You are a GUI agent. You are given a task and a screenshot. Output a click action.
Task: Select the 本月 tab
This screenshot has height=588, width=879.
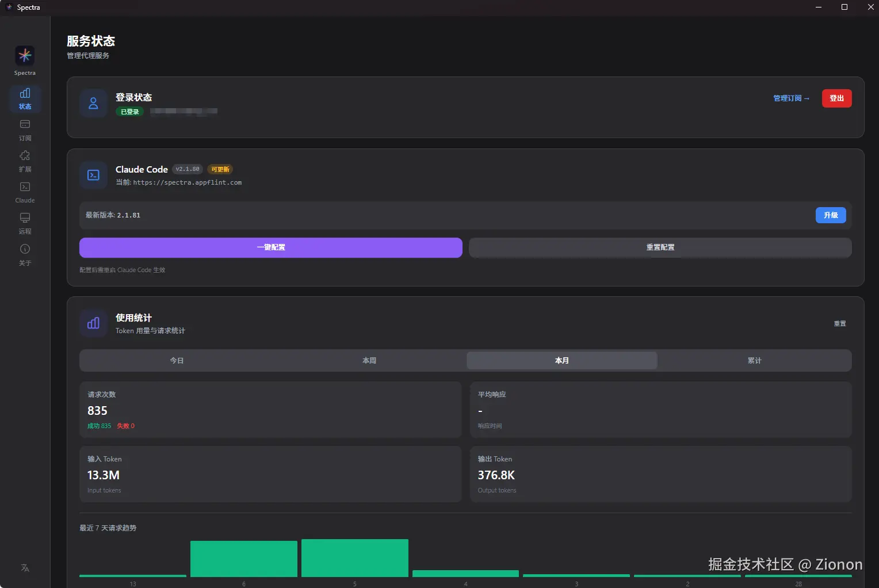tap(562, 361)
